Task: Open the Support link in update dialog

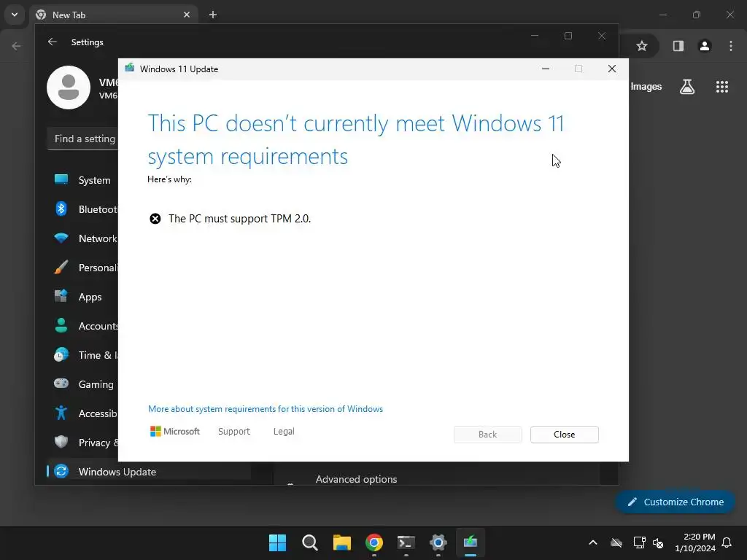Action: pos(234,432)
